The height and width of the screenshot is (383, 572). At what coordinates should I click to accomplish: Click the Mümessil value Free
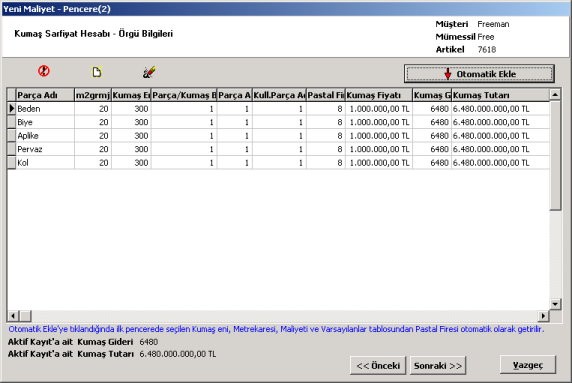[486, 37]
